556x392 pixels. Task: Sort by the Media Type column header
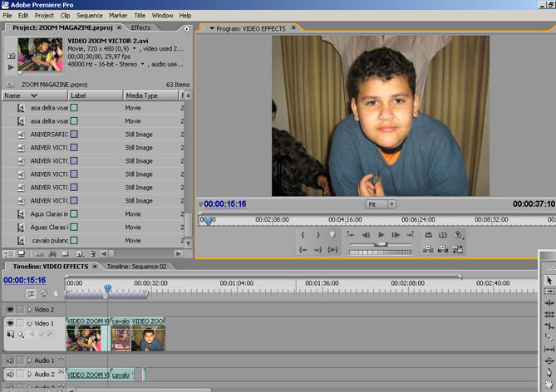[141, 96]
